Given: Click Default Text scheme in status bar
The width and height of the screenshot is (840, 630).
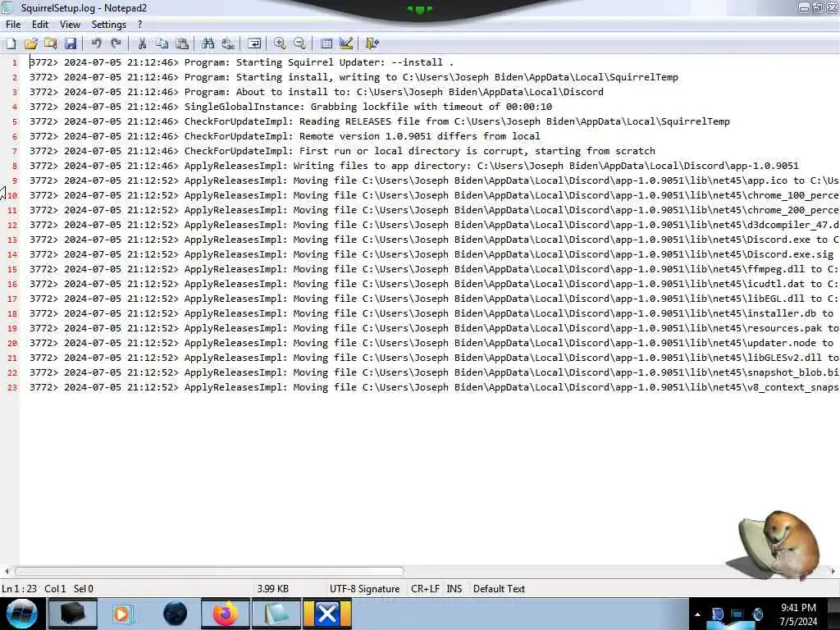Looking at the screenshot, I should pos(499,589).
